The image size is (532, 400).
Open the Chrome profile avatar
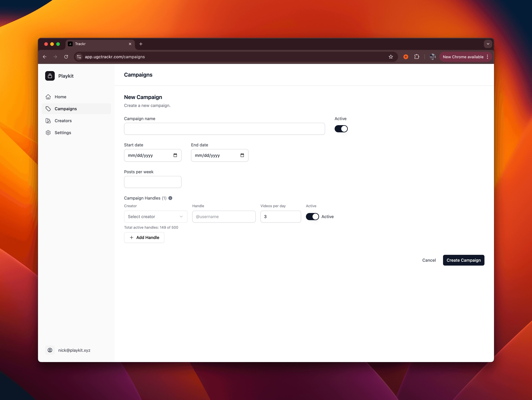click(x=432, y=57)
